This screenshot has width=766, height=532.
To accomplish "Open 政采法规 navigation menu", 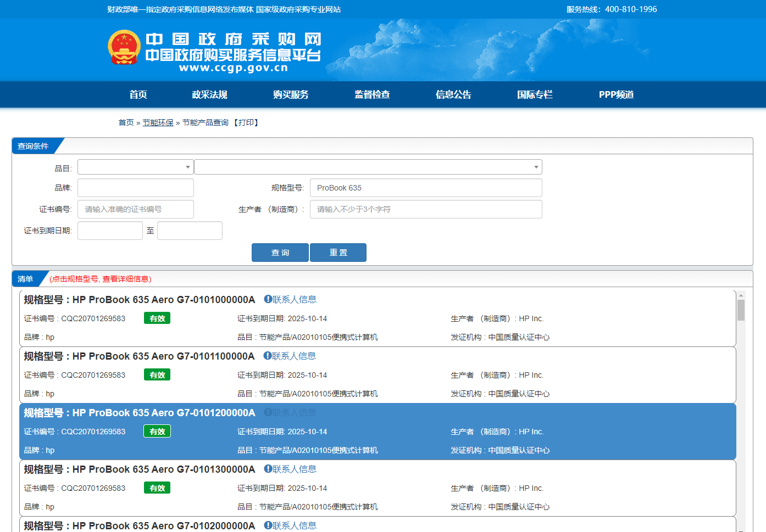I will coord(209,94).
